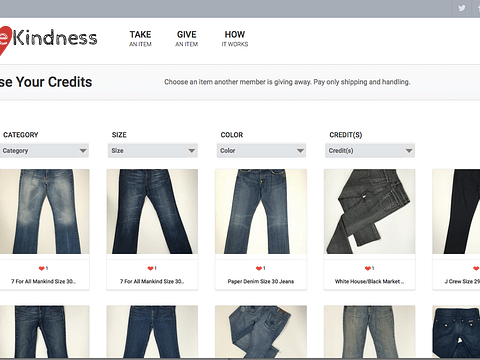Click 'Choose an item another member is giving away' text

238,82
